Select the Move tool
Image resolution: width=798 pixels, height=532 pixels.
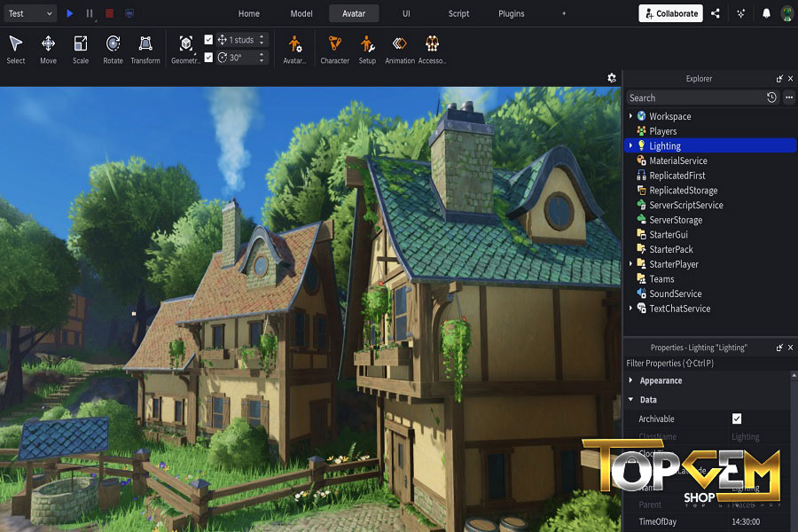pyautogui.click(x=48, y=48)
